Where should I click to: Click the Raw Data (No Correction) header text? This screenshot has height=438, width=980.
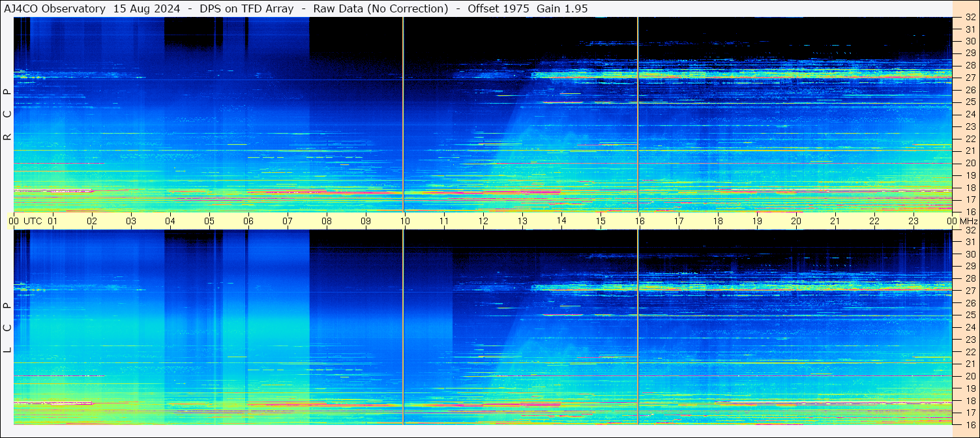(x=381, y=8)
